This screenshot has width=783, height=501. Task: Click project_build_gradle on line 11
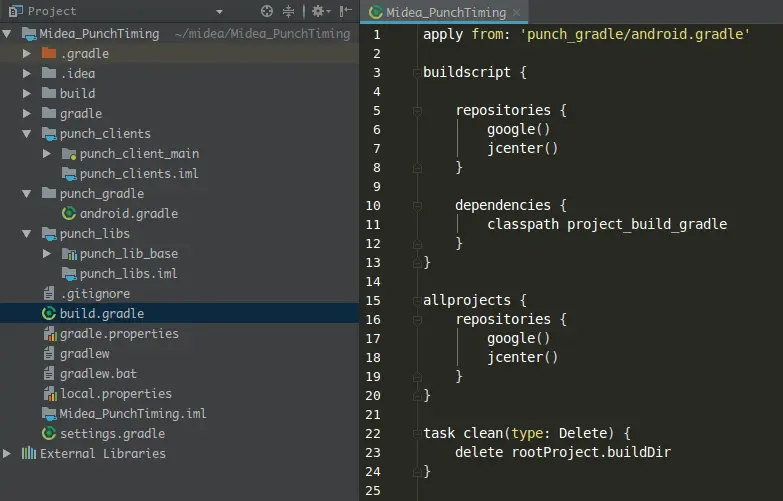[x=647, y=224]
